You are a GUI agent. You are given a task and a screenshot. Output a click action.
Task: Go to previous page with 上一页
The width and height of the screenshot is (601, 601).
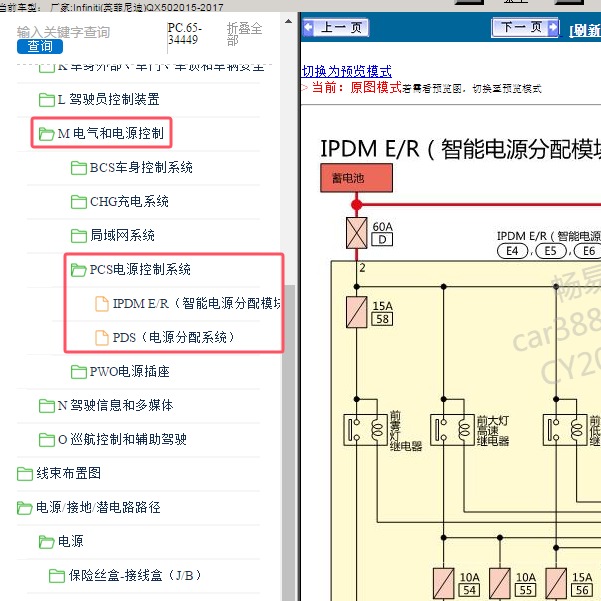pos(336,27)
